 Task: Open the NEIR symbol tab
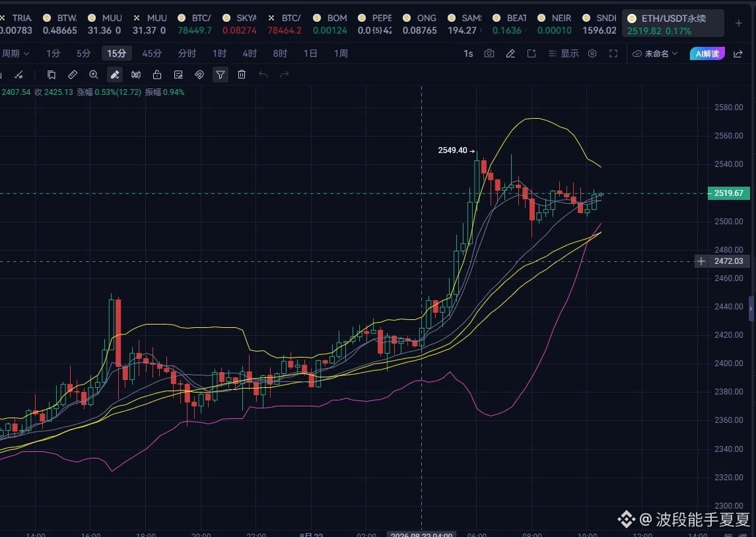[555, 24]
